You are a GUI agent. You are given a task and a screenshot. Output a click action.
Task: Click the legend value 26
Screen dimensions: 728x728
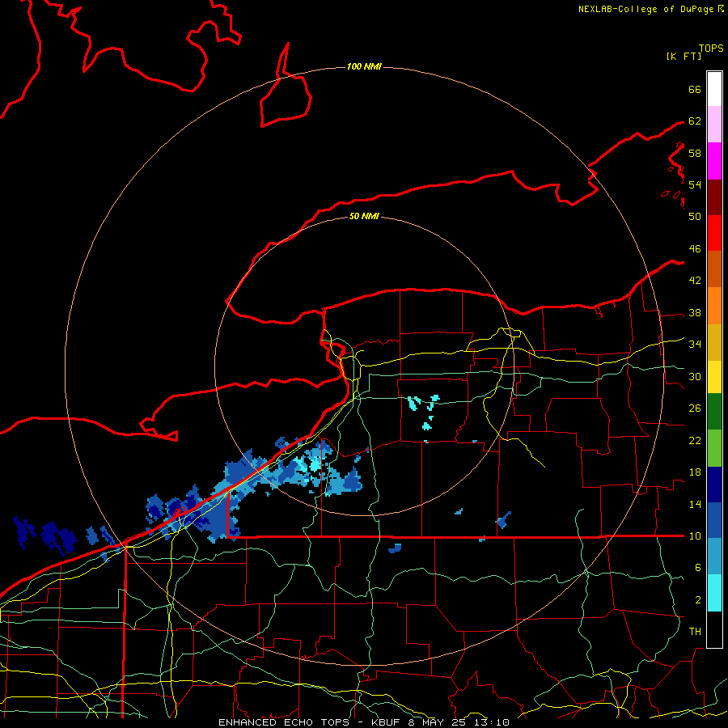[x=695, y=408]
